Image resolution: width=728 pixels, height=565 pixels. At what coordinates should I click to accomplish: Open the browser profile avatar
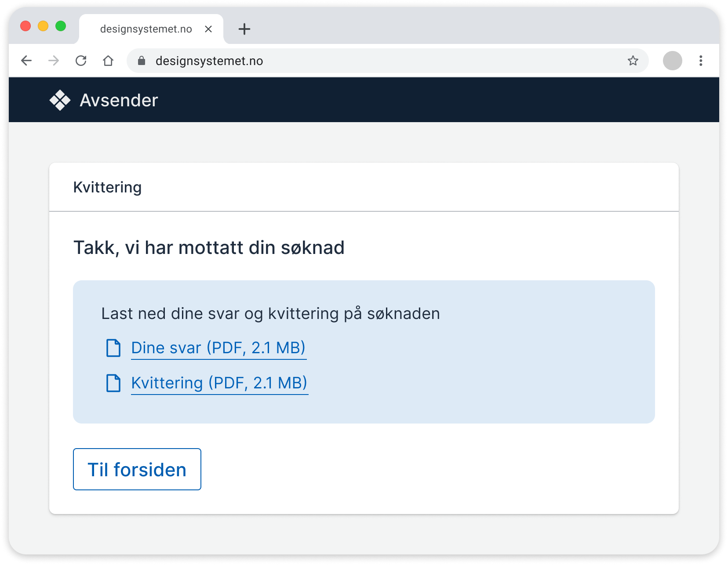tap(672, 61)
